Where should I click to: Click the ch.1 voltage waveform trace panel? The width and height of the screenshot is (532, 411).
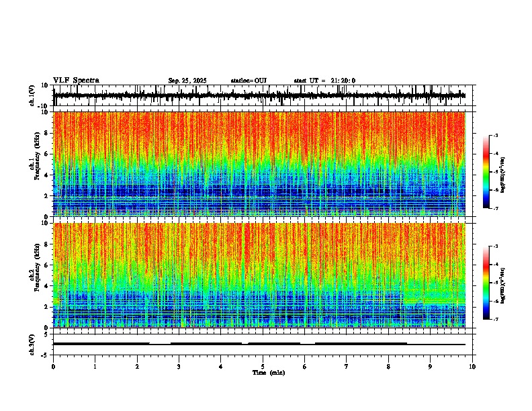tap(263, 95)
